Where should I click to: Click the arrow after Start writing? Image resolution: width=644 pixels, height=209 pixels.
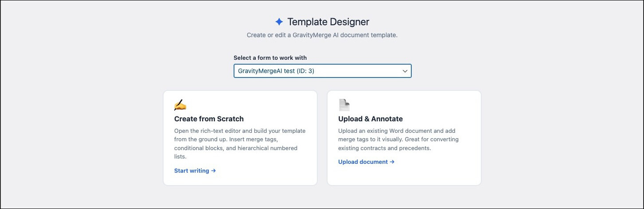tap(214, 170)
